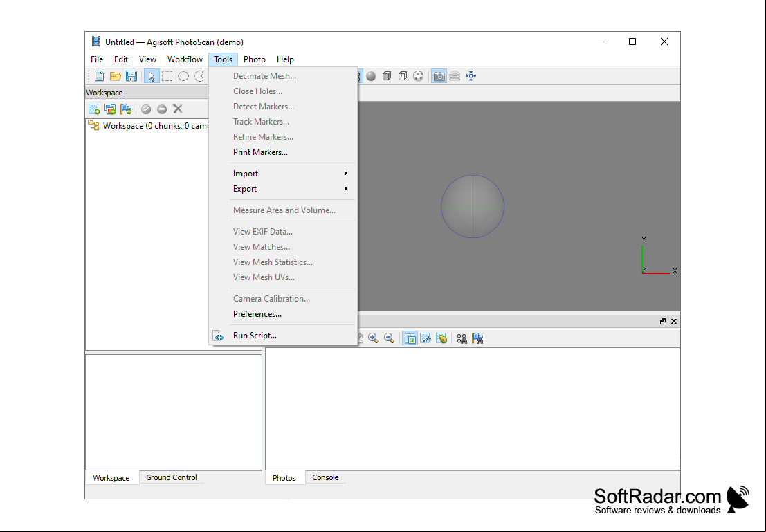Create a new project with the New icon
This screenshot has height=532, width=766.
(99, 75)
